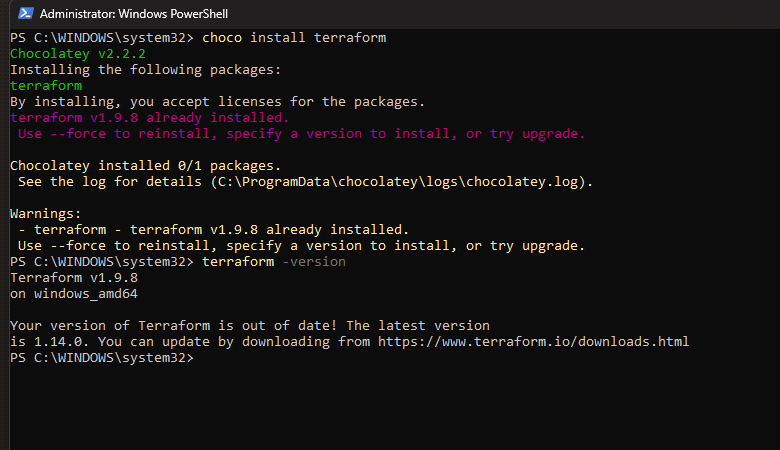Click the 'on windows_amd64' output line
This screenshot has height=450, width=780.
tap(74, 294)
